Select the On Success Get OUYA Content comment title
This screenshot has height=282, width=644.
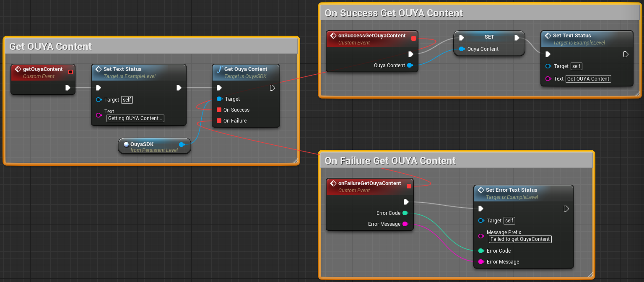(x=394, y=13)
